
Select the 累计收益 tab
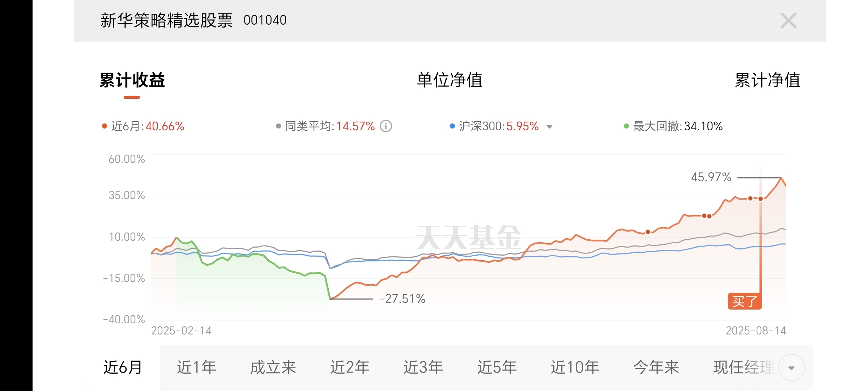click(x=132, y=80)
